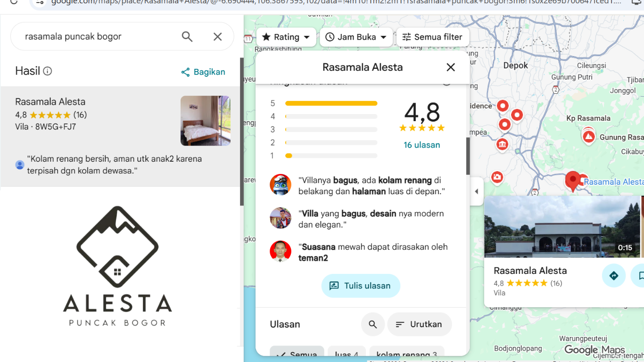
Task: Search within reviews using magnifier icon
Action: 373,324
